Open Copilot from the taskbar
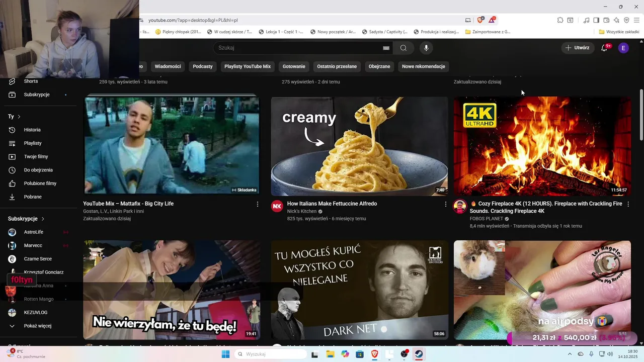 tap(345, 354)
